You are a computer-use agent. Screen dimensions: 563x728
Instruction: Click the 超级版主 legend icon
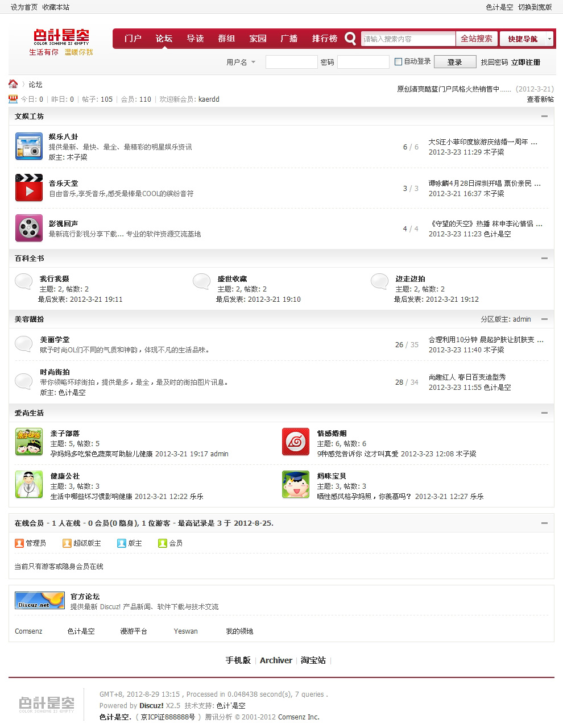click(x=67, y=543)
